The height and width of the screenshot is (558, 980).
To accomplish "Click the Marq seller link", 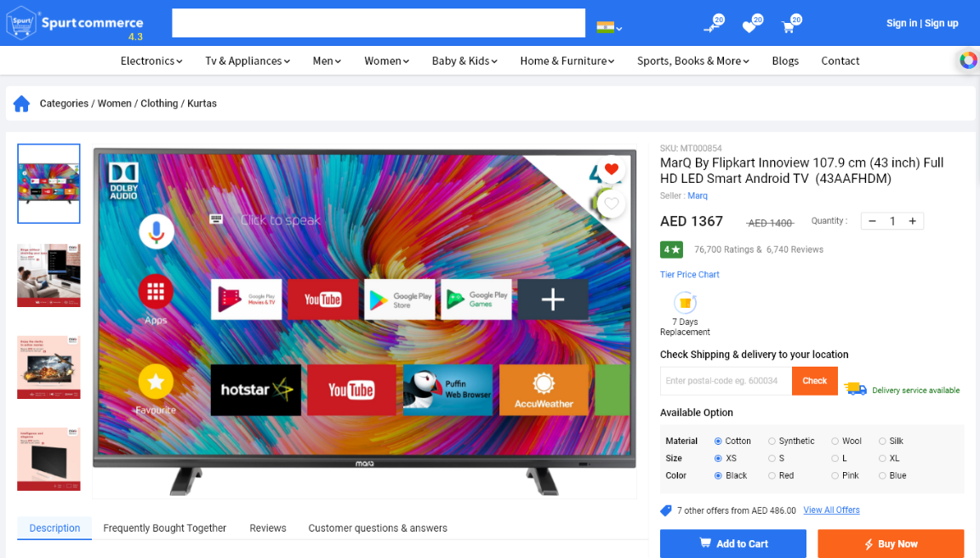I will tap(698, 196).
